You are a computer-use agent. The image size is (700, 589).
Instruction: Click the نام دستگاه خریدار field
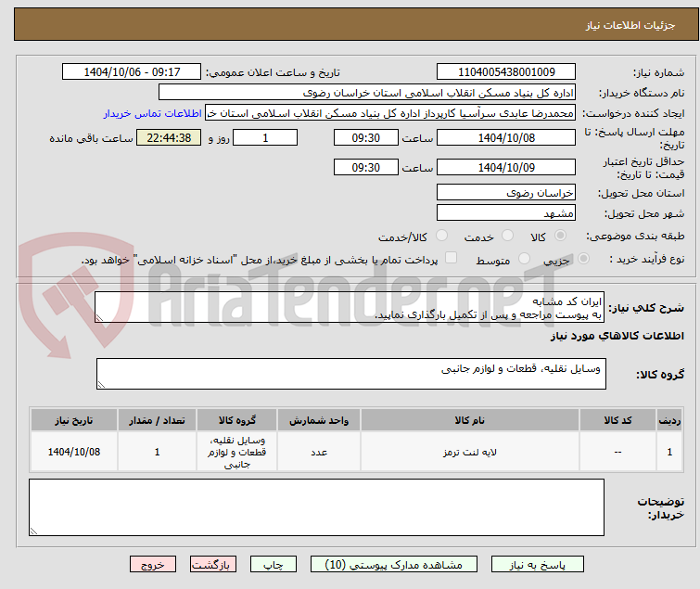(x=367, y=93)
